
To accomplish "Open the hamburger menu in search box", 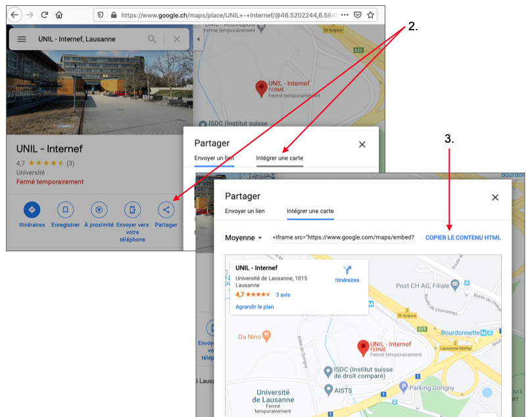I will tap(22, 39).
